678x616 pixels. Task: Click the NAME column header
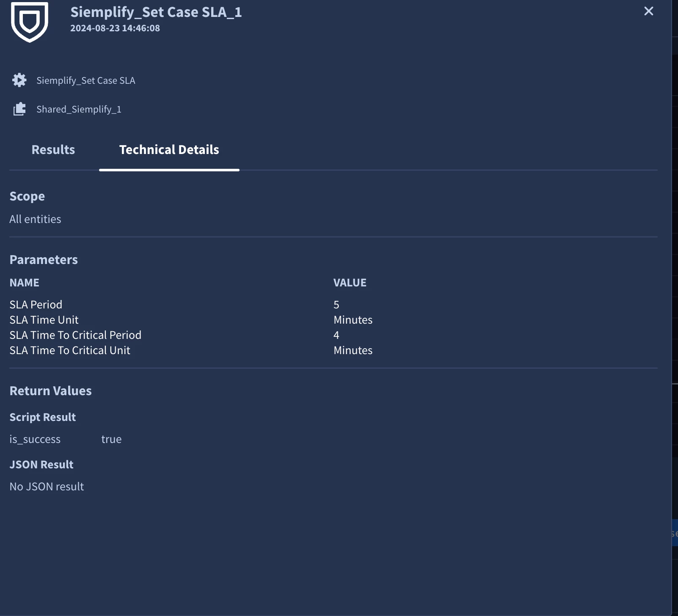25,283
